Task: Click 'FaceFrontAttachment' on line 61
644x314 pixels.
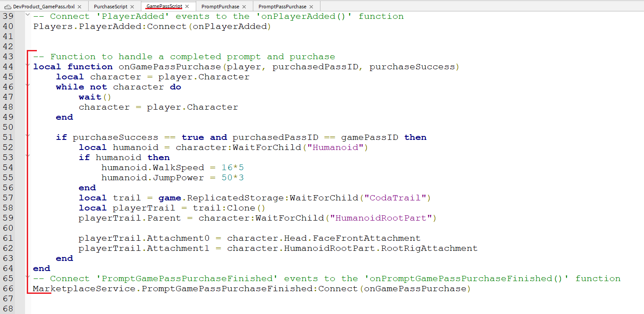Action: pos(367,238)
